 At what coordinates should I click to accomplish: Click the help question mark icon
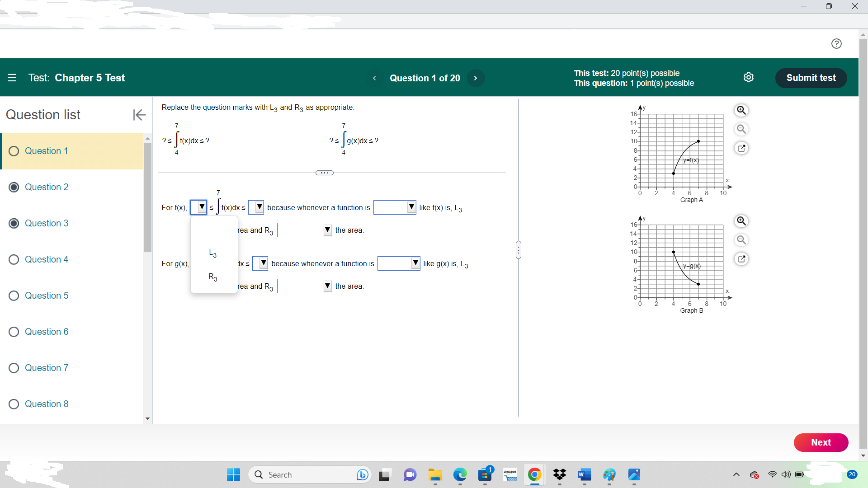(836, 43)
